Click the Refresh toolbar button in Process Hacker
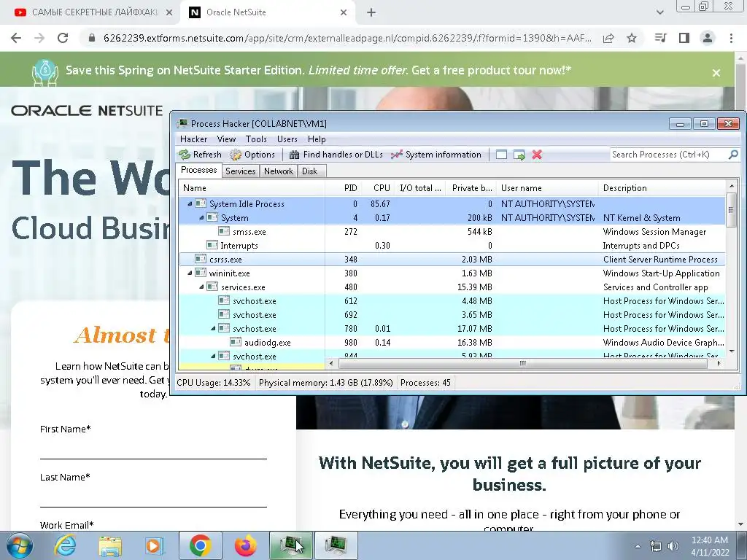This screenshot has height=560, width=747. [x=200, y=155]
